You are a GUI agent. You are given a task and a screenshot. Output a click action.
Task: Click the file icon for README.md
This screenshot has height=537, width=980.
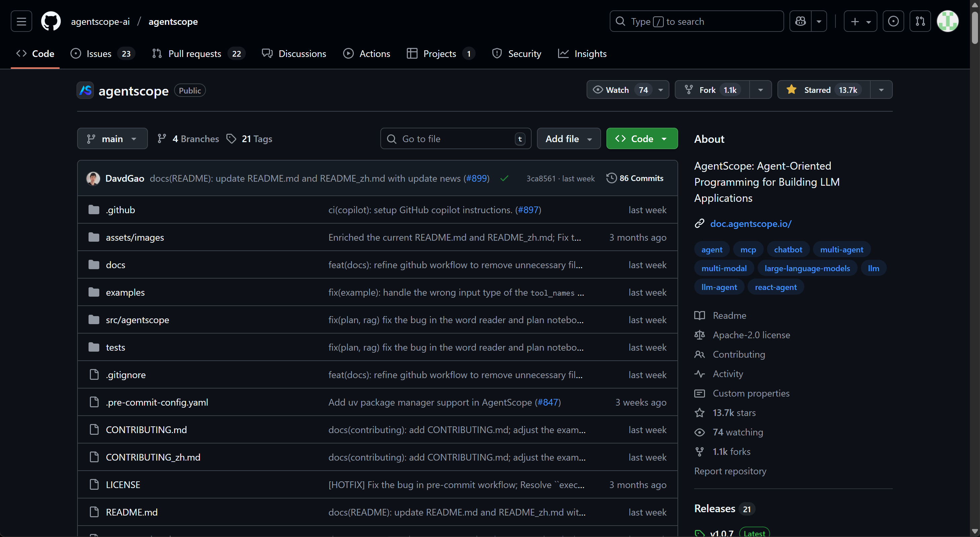94,512
